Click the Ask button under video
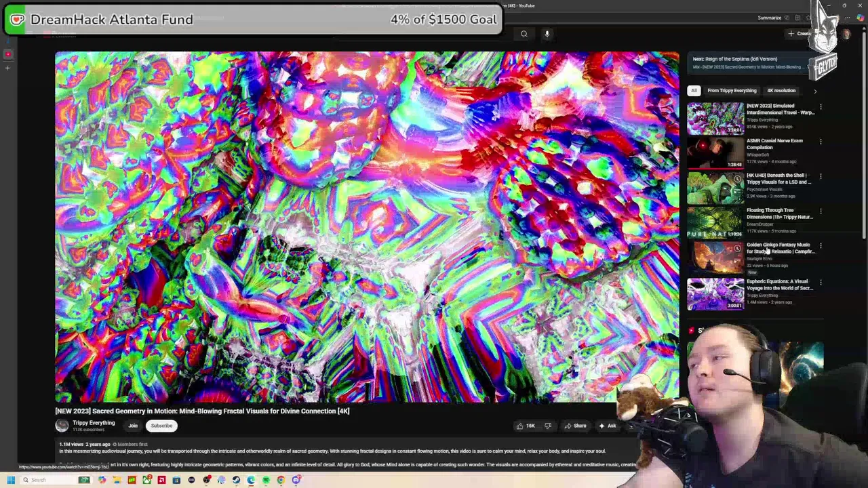The height and width of the screenshot is (488, 868). pos(608,426)
